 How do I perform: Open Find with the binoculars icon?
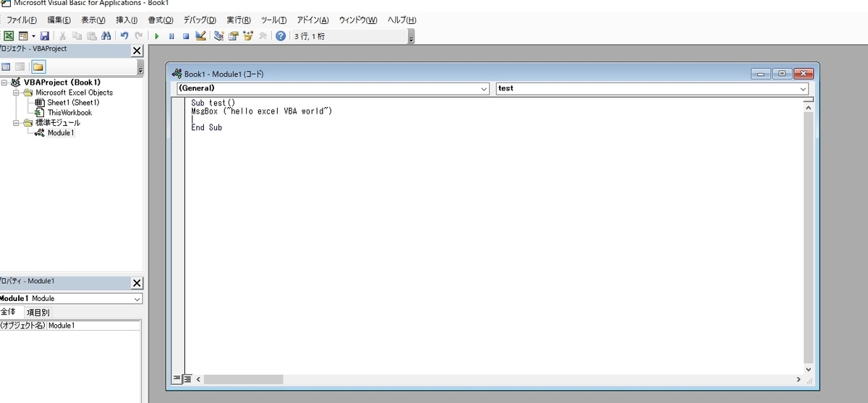[x=106, y=35]
